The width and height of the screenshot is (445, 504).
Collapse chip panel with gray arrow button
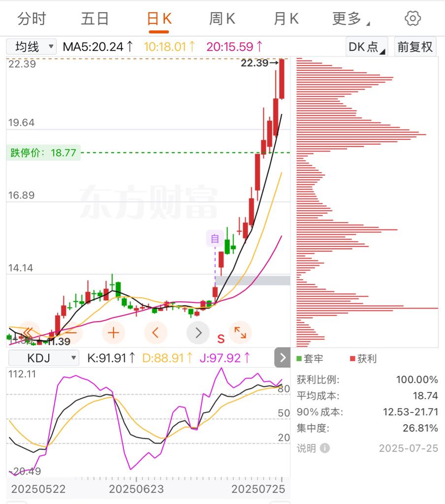282,357
